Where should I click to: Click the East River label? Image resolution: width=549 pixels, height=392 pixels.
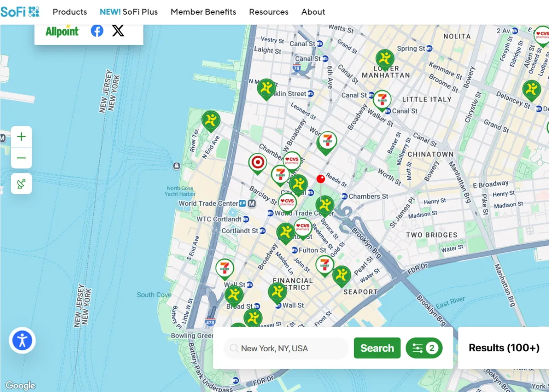pos(451,303)
